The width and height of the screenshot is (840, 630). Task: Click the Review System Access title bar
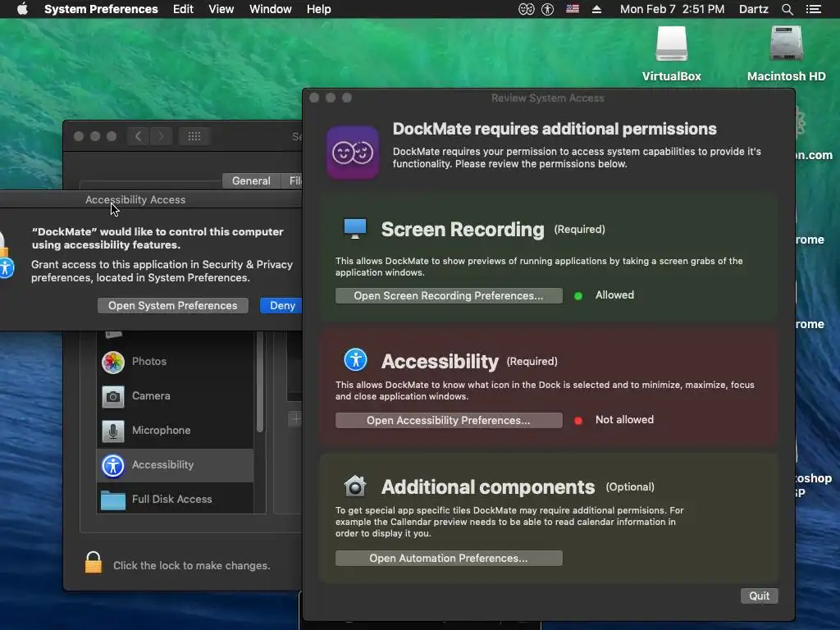(547, 98)
